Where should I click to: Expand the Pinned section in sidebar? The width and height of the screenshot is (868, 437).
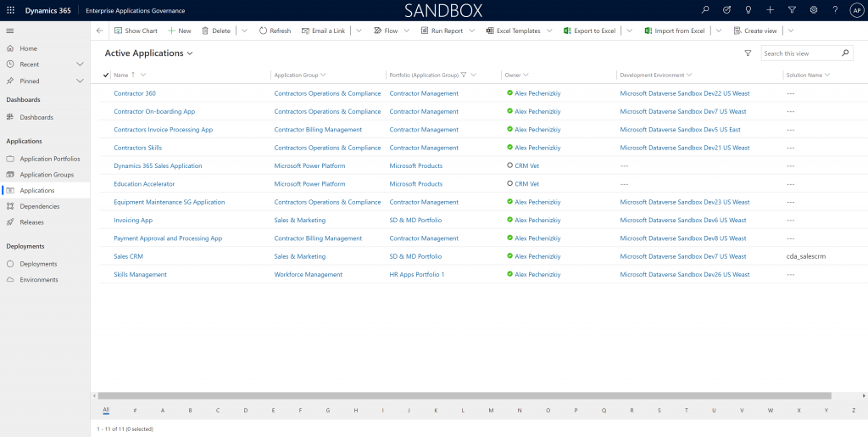click(80, 81)
